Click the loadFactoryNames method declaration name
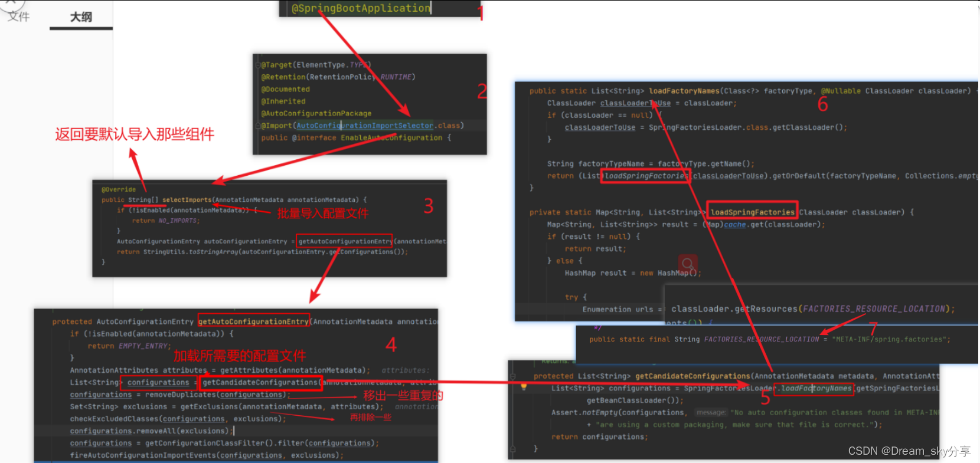The width and height of the screenshot is (980, 463). [x=684, y=91]
